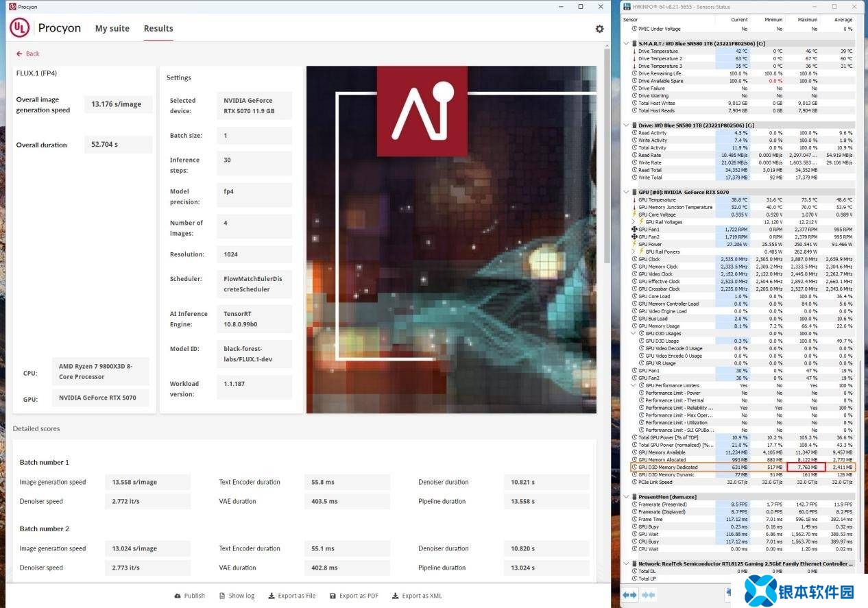
Task: Open Procyon settings via the gear icon
Action: click(x=599, y=29)
